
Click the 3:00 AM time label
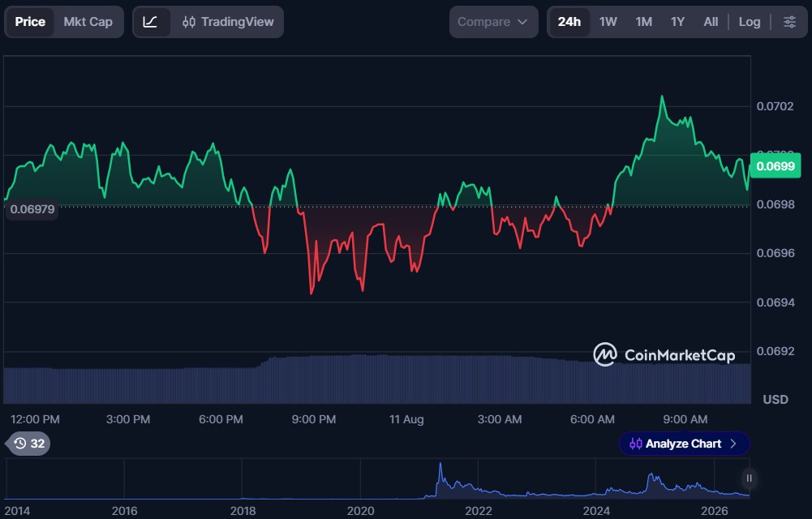(499, 419)
